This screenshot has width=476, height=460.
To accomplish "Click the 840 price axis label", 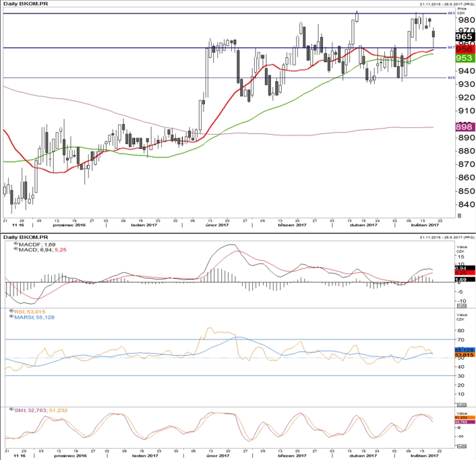I will coord(466,204).
